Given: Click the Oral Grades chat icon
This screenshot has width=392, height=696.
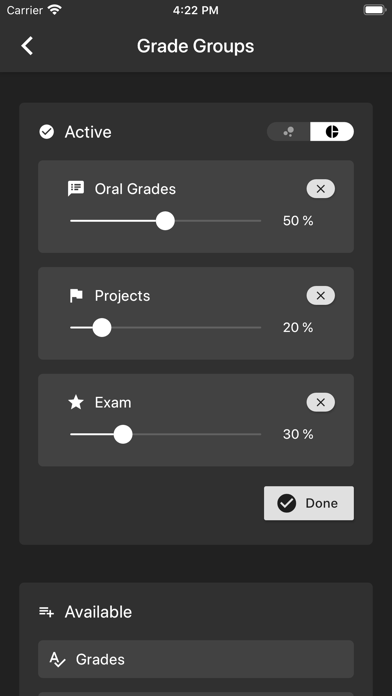Looking at the screenshot, I should point(76,189).
